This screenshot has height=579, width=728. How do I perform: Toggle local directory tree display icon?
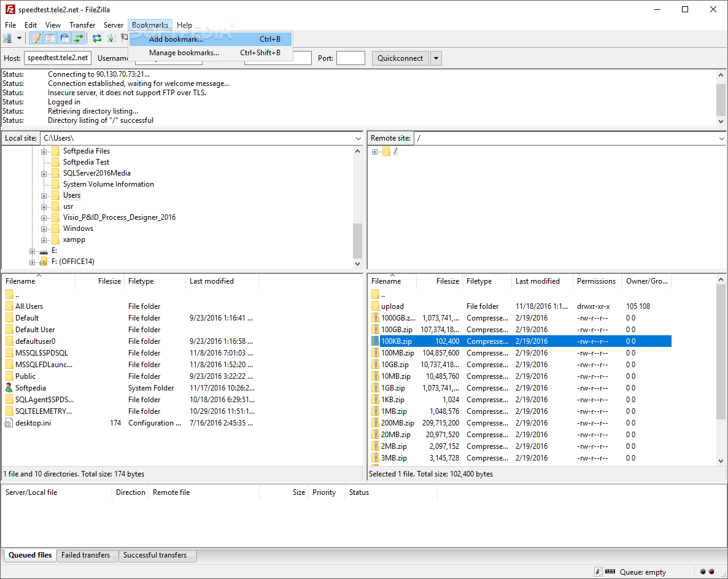click(50, 39)
